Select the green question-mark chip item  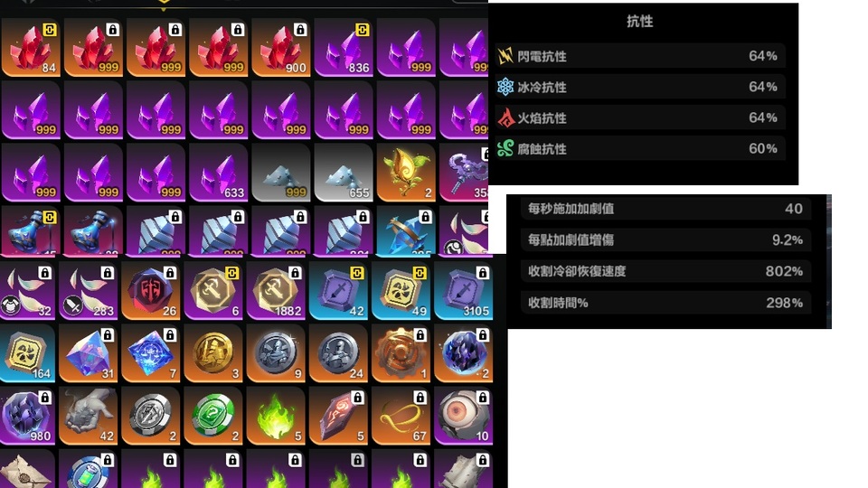pos(213,416)
